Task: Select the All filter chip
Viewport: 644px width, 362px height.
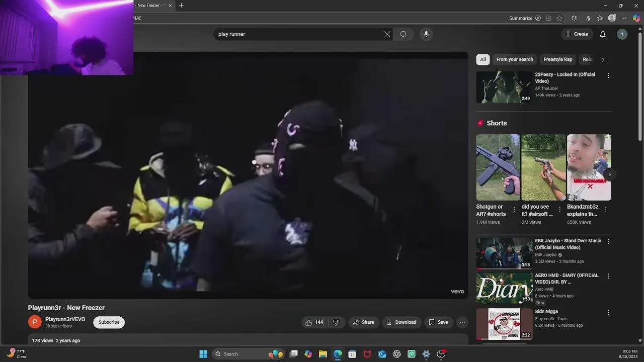Action: click(483, 59)
